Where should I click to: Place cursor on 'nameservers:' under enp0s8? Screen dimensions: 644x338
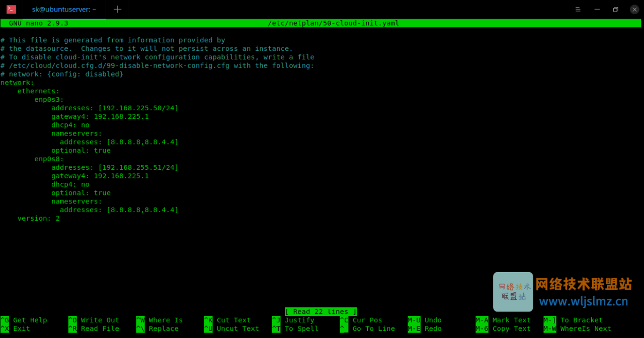(x=76, y=201)
